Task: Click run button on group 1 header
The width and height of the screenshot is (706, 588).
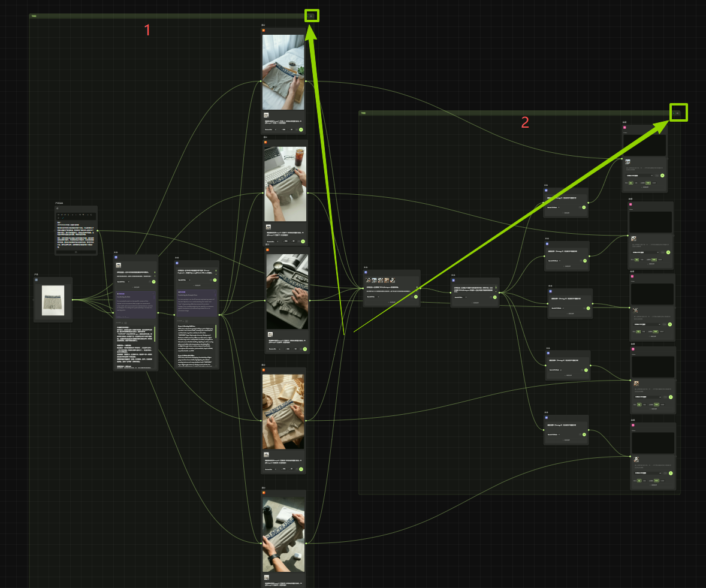Action: point(312,16)
